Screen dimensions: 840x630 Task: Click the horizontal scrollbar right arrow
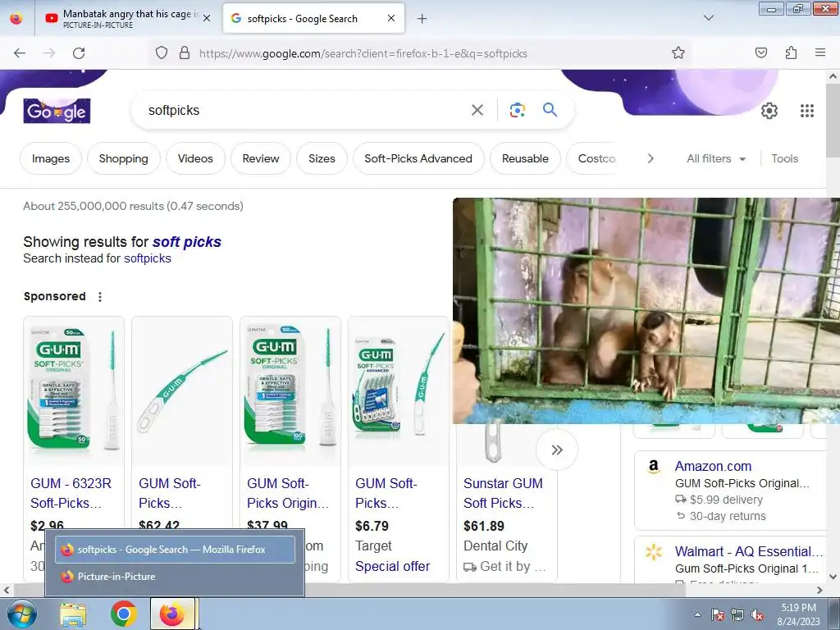click(819, 590)
